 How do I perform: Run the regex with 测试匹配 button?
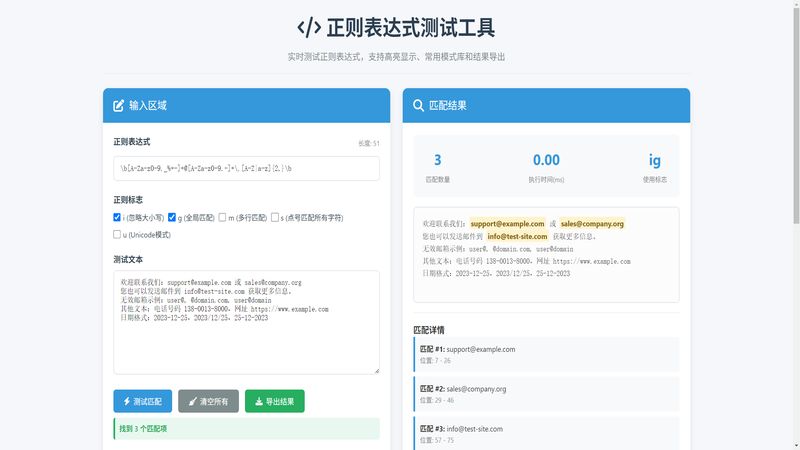143,401
